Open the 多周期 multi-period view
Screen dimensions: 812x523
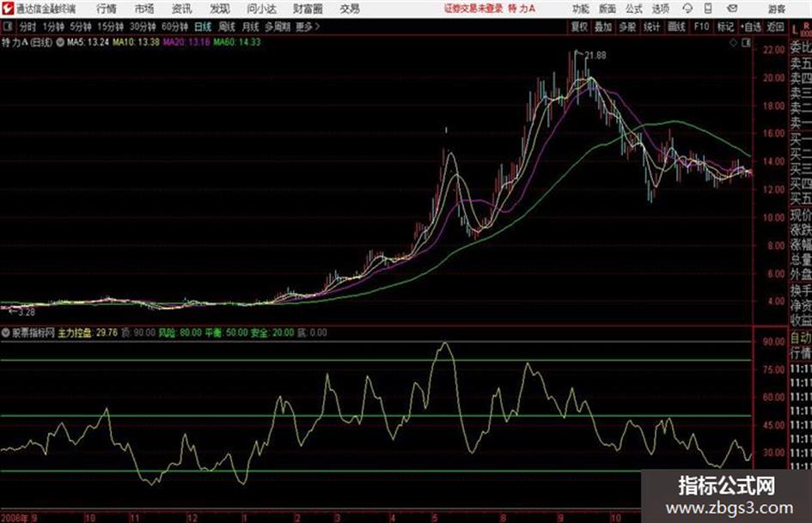coord(278,27)
